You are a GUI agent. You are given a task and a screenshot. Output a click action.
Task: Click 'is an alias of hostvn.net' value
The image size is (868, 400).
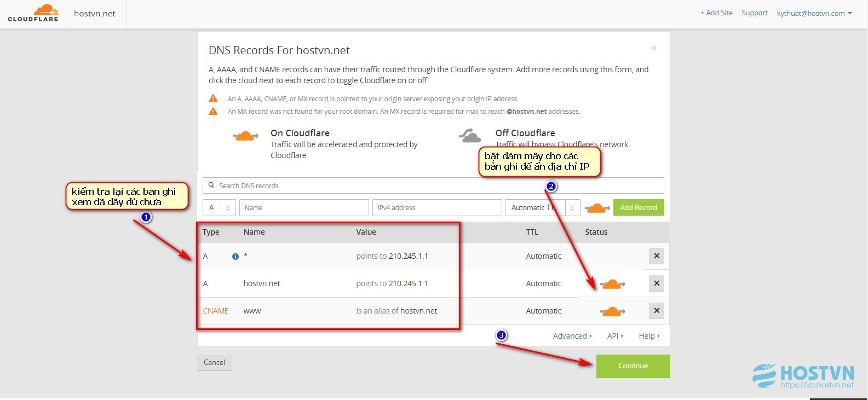[396, 311]
